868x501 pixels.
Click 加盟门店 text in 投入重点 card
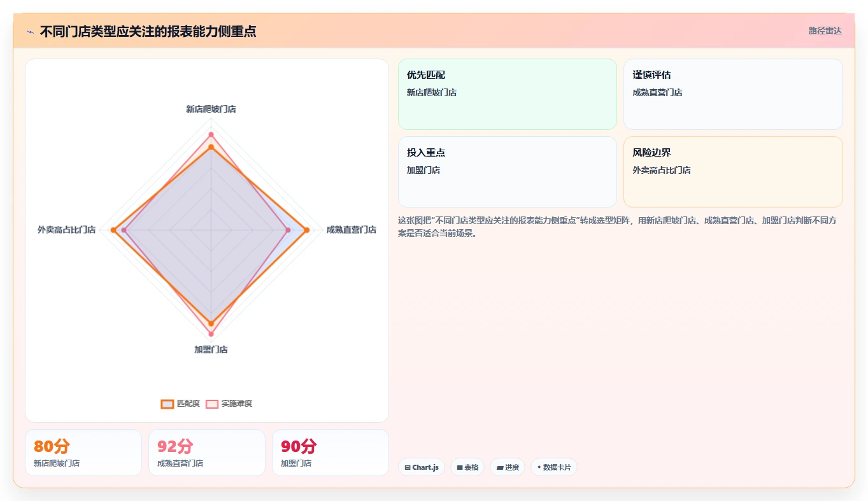coord(423,170)
